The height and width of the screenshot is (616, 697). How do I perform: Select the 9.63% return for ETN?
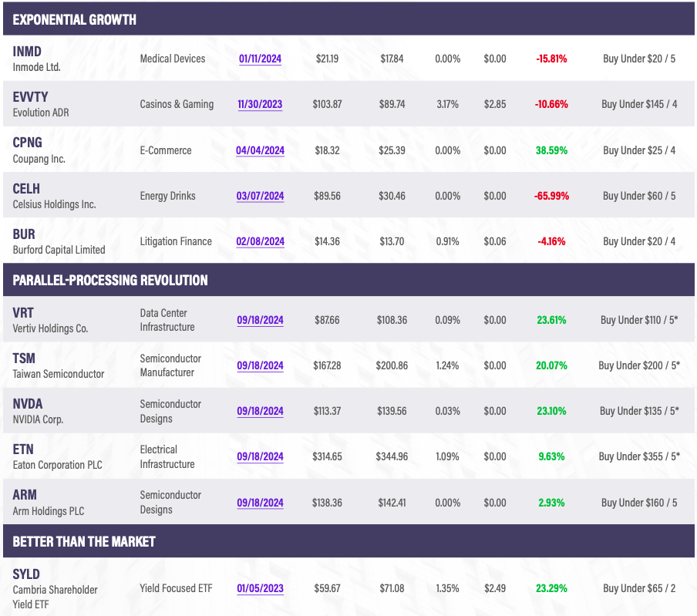click(551, 456)
